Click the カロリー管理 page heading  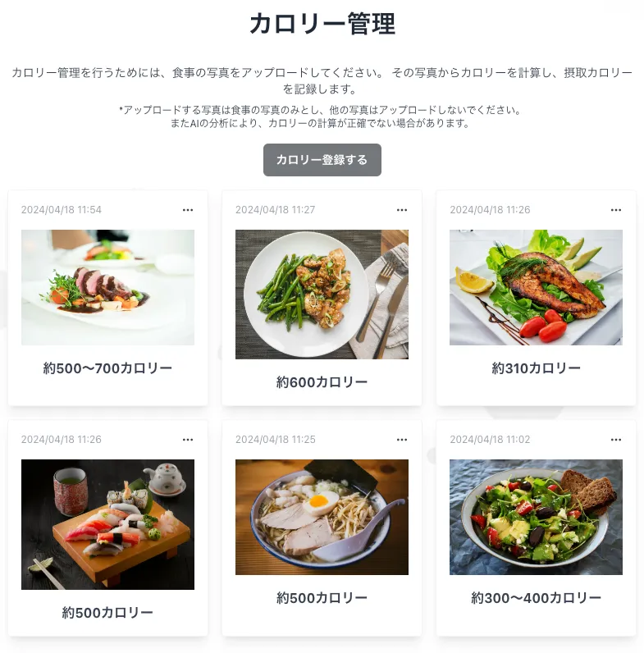tap(322, 24)
